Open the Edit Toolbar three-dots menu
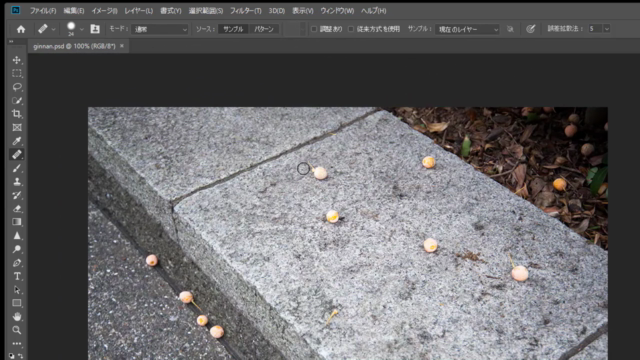The width and height of the screenshot is (640, 360). pos(17,344)
